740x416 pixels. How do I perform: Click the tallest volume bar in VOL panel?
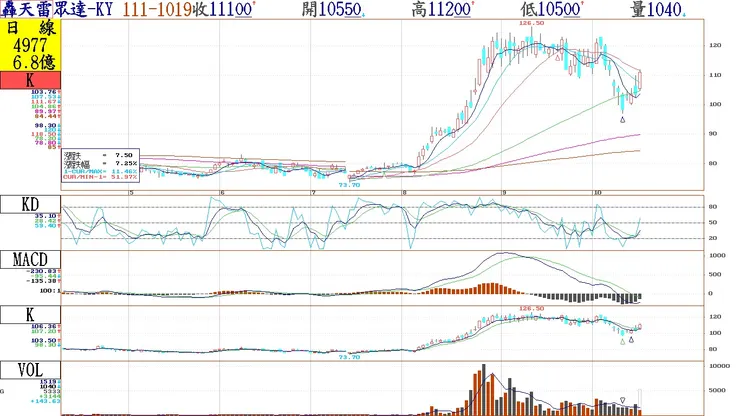point(484,390)
